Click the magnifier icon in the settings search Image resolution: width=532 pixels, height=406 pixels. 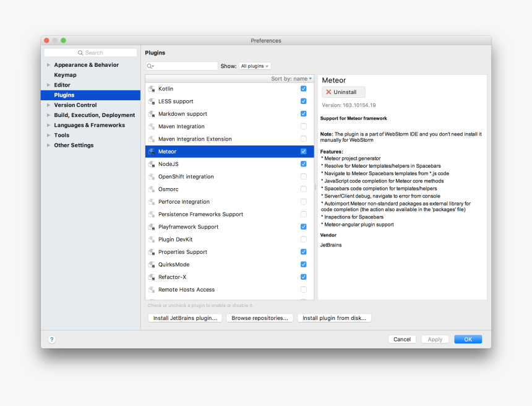pyautogui.click(x=80, y=53)
